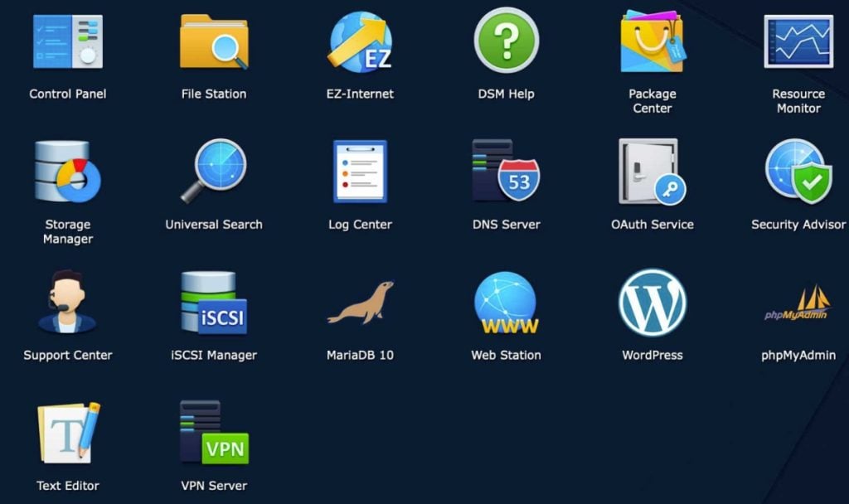
Task: Click the "Universal Search" label
Action: click(214, 224)
